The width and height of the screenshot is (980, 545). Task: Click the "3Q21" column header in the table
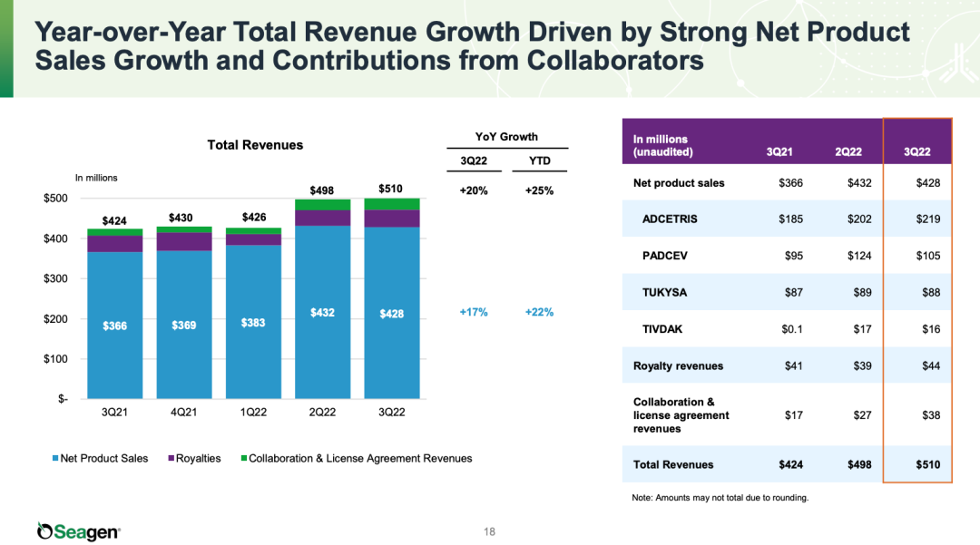(x=779, y=151)
